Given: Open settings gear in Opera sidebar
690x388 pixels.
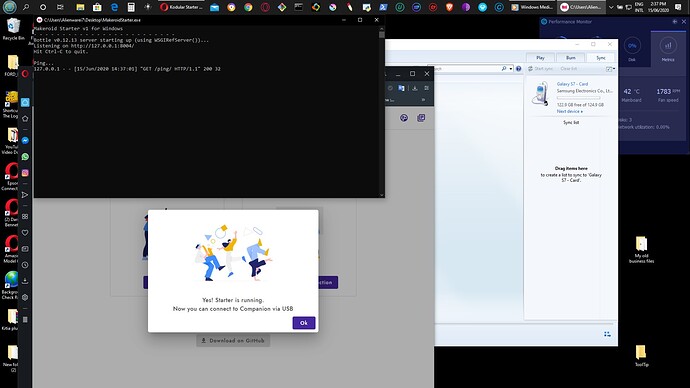Looking at the screenshot, I should 25,297.
